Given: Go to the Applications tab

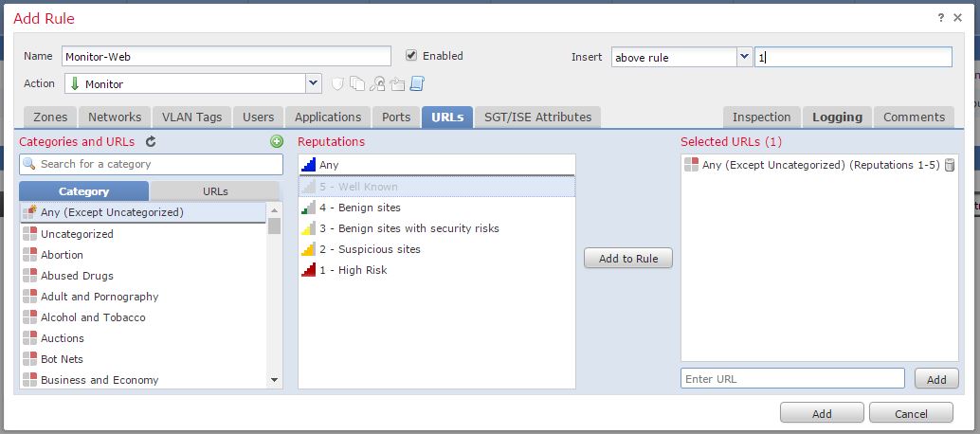Looking at the screenshot, I should 328,118.
